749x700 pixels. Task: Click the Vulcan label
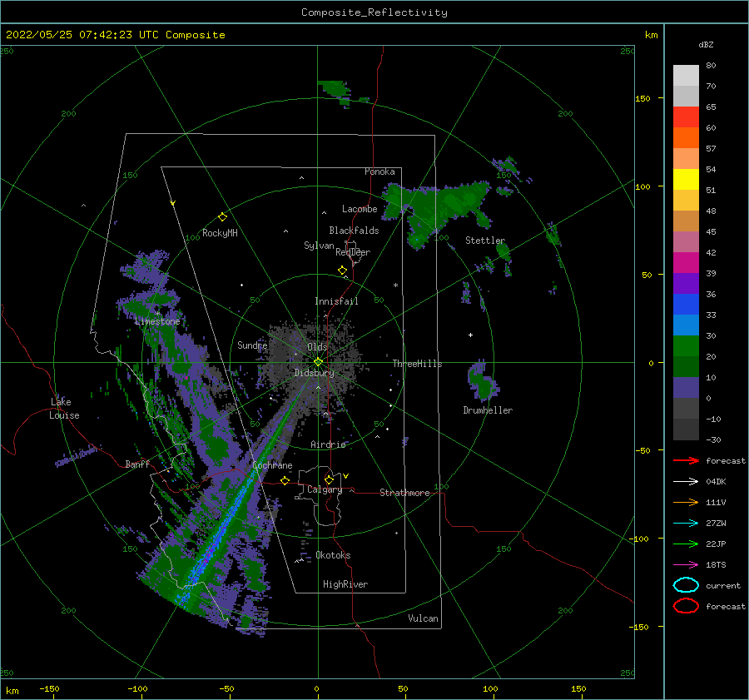pyautogui.click(x=423, y=618)
